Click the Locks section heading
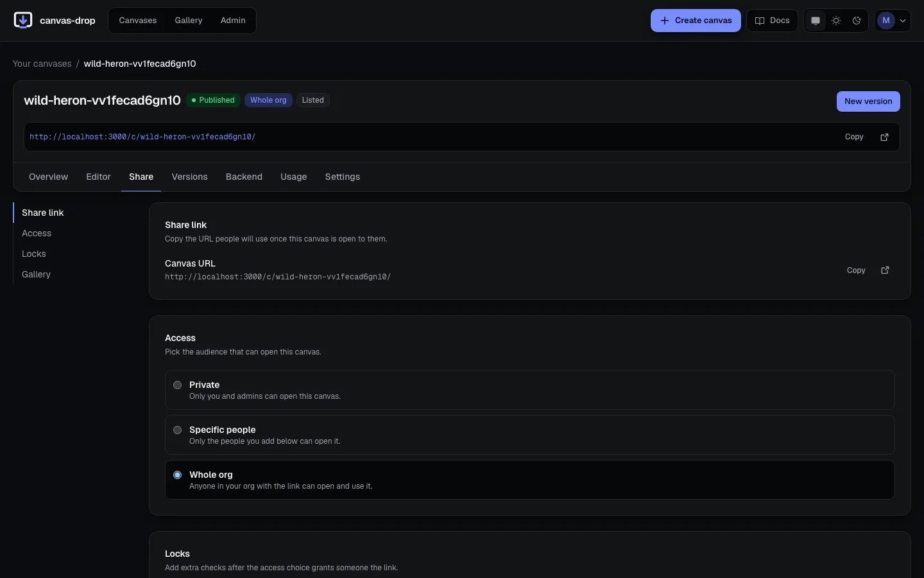The image size is (924, 578). pos(177,554)
